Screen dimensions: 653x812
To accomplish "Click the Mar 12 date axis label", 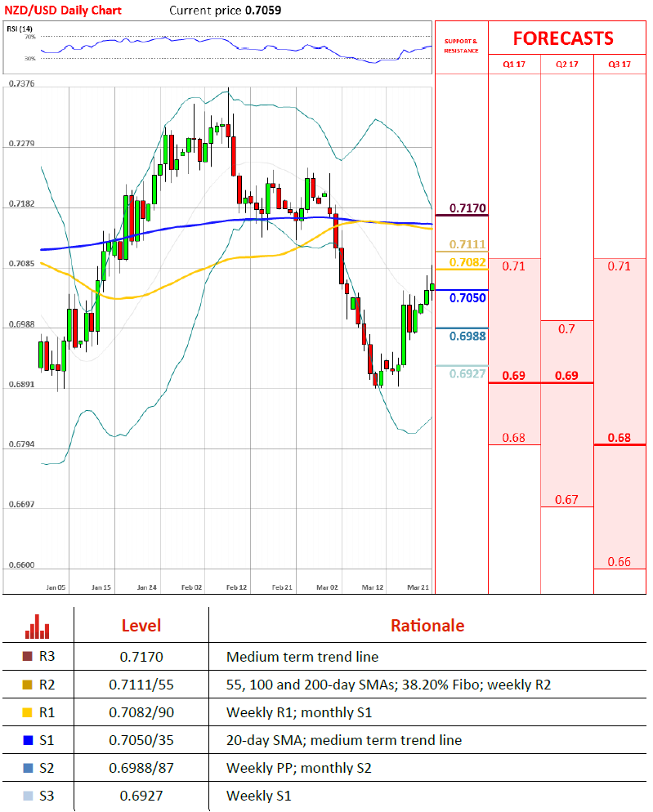I will (373, 587).
